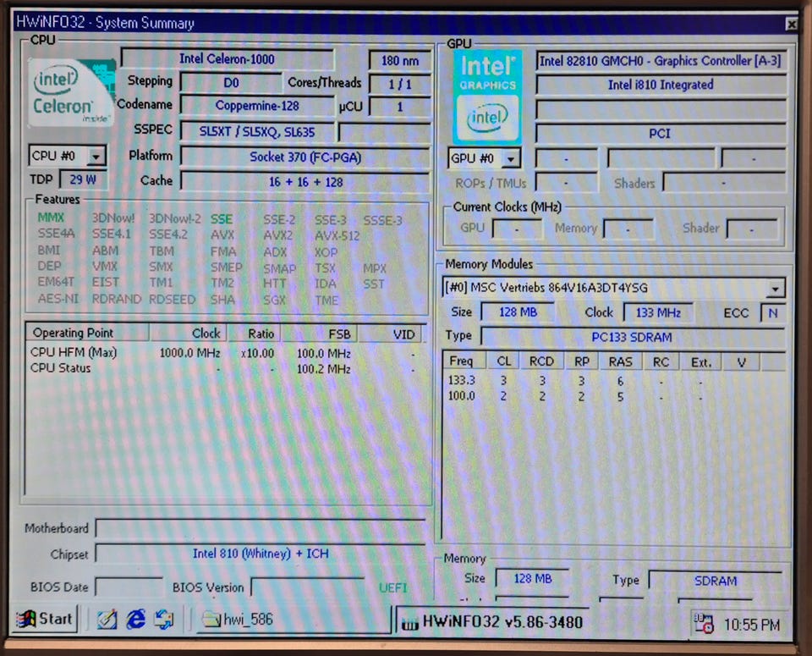Click the Intel 82810 GMCH0 graphics controller field

pyautogui.click(x=661, y=61)
